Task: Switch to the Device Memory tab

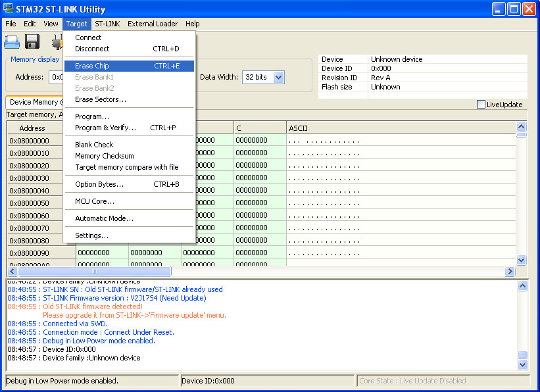Action: pos(35,102)
